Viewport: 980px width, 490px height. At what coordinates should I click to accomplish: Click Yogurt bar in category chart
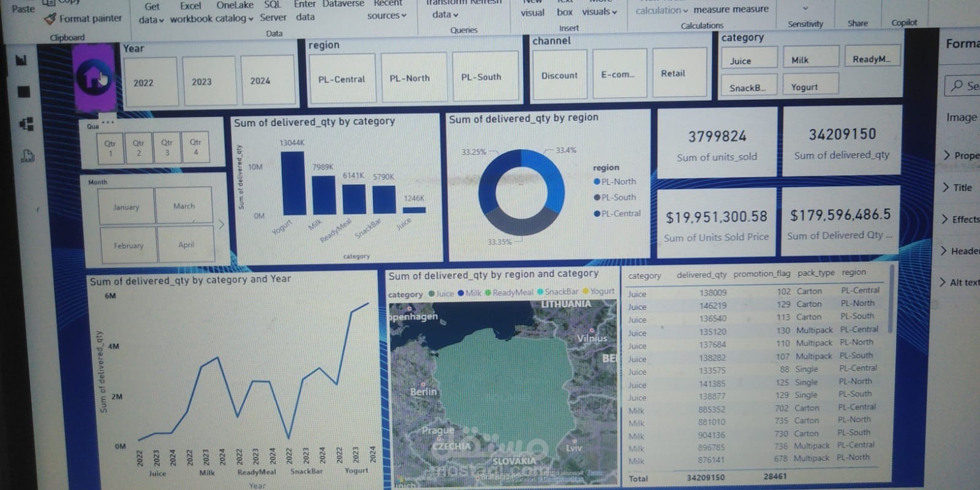(293, 183)
